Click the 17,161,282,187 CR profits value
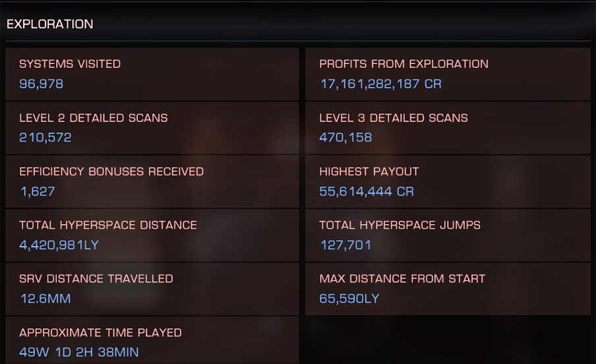 (x=381, y=84)
